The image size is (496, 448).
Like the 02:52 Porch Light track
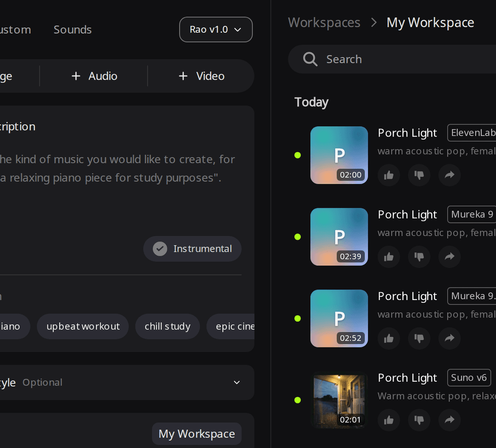[x=389, y=338]
